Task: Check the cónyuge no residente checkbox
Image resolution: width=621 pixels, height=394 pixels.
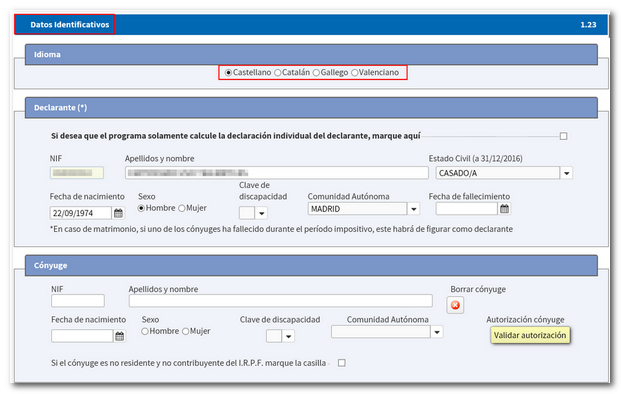Action: pos(342,363)
